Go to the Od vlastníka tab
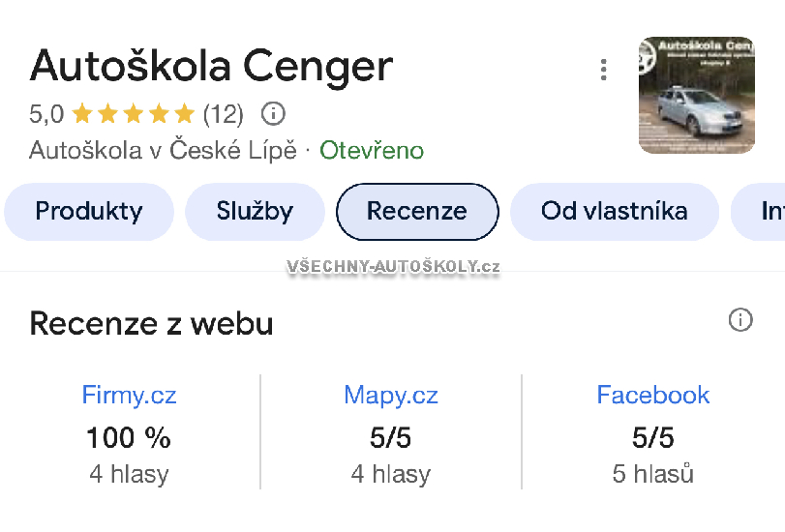Image resolution: width=785 pixels, height=532 pixels. [x=614, y=211]
